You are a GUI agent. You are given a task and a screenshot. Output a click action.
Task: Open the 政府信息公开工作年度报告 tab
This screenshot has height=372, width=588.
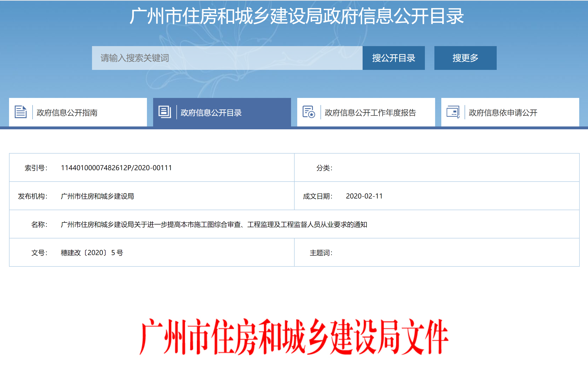click(370, 112)
